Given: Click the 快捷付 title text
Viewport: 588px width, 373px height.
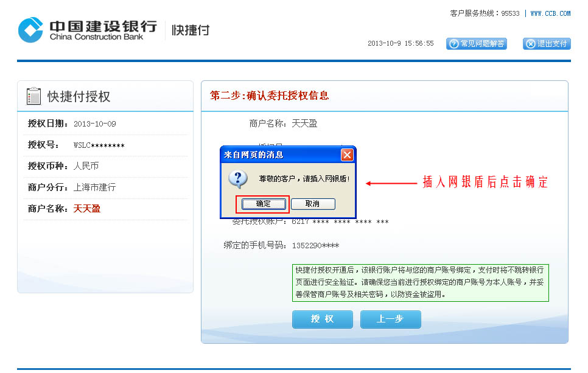Looking at the screenshot, I should point(191,30).
